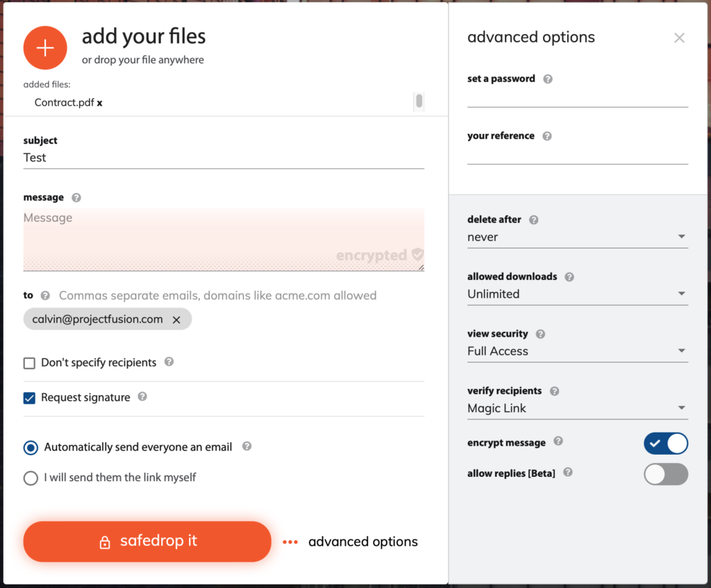Expand the allowed downloads dropdown

577,294
